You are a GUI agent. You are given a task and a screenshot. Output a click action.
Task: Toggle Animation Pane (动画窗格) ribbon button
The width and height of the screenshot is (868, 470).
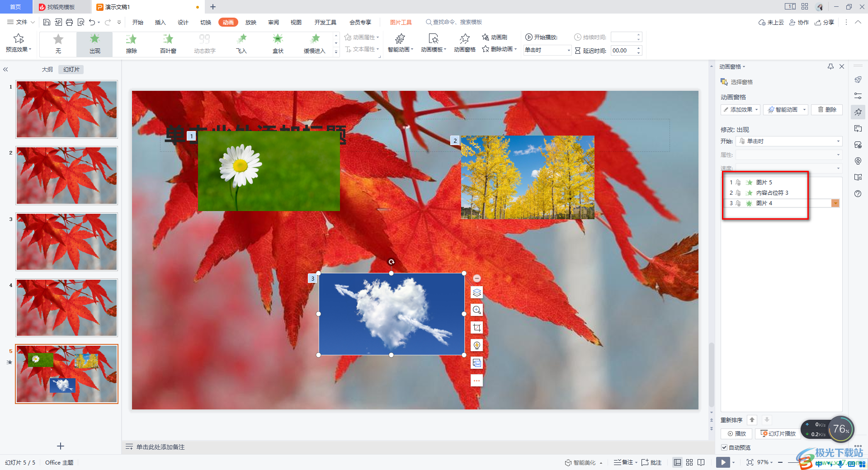pos(465,43)
